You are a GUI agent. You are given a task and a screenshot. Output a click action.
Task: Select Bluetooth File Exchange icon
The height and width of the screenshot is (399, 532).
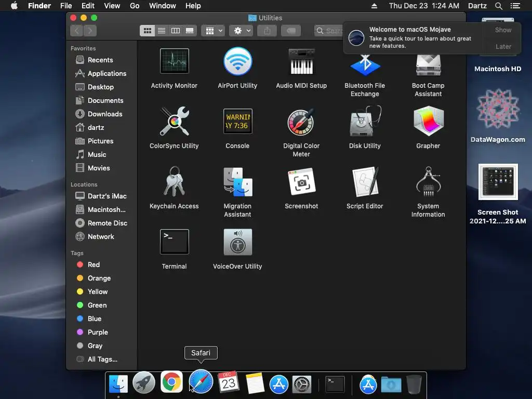pos(365,64)
